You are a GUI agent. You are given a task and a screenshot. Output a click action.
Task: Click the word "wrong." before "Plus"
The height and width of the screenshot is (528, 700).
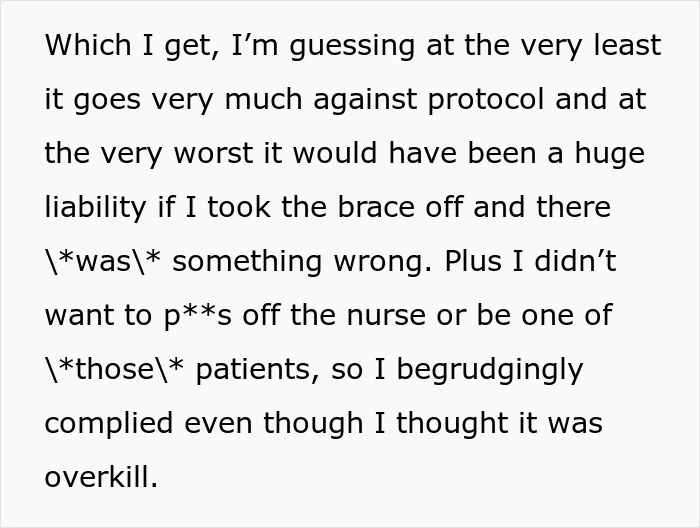point(383,264)
